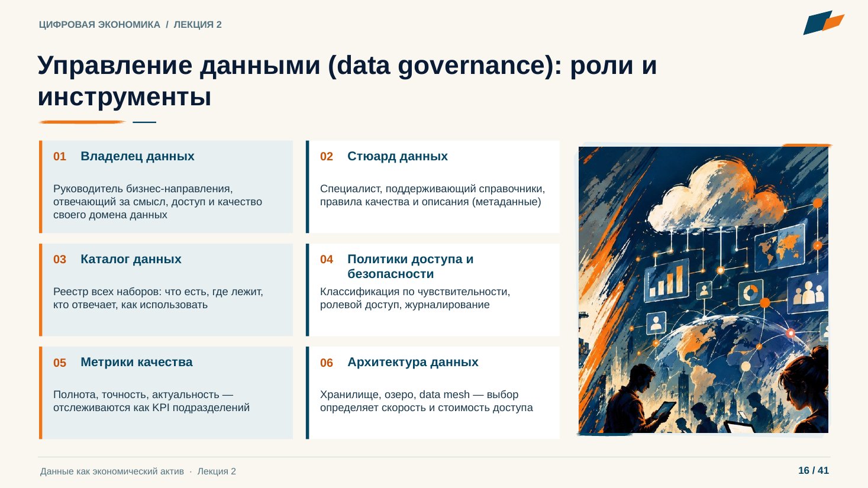Click the description "Хранилище, озеро, data mesh"
Image resolution: width=868 pixels, height=488 pixels.
click(427, 401)
